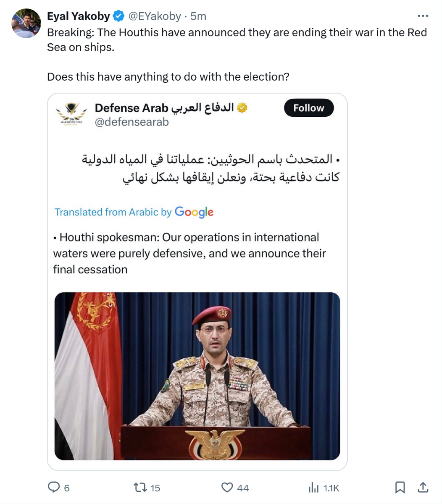The width and height of the screenshot is (442, 504).
Task: Open the @EYakoby handle link
Action: coord(154,16)
